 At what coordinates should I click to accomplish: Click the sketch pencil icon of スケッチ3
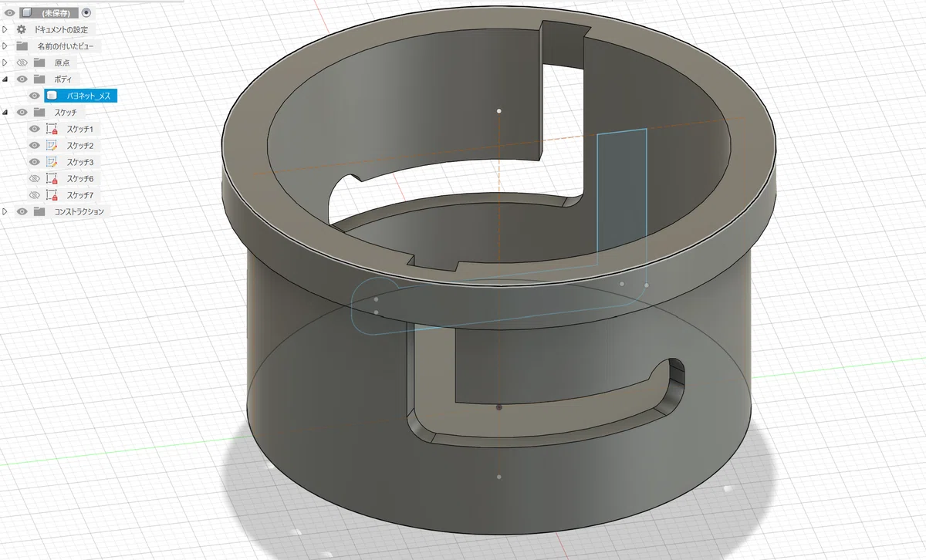tap(52, 162)
